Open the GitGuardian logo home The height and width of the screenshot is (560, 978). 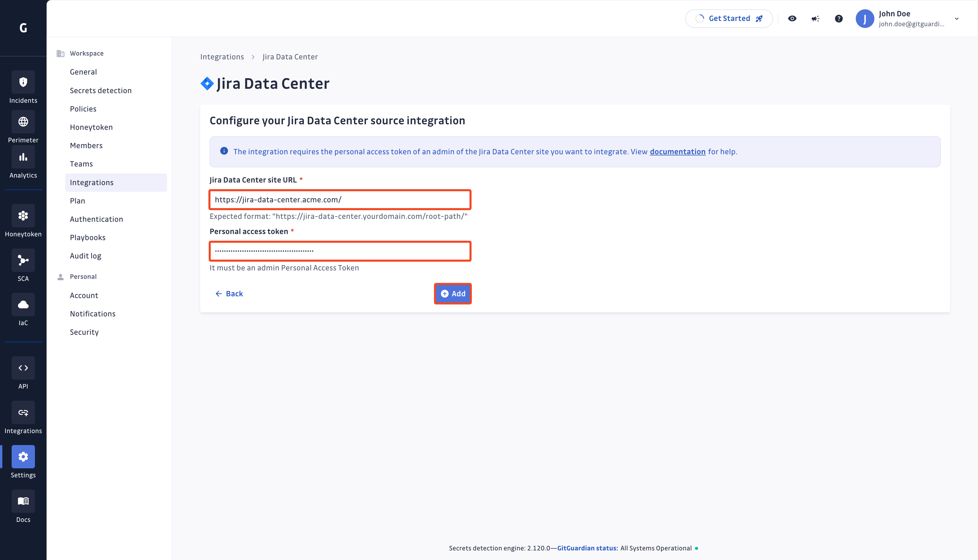[23, 28]
